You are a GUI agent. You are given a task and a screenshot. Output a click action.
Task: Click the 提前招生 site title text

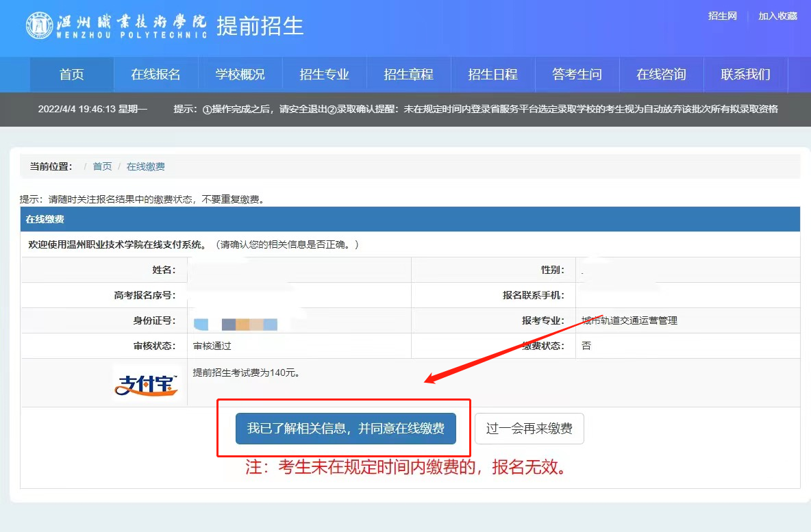260,26
